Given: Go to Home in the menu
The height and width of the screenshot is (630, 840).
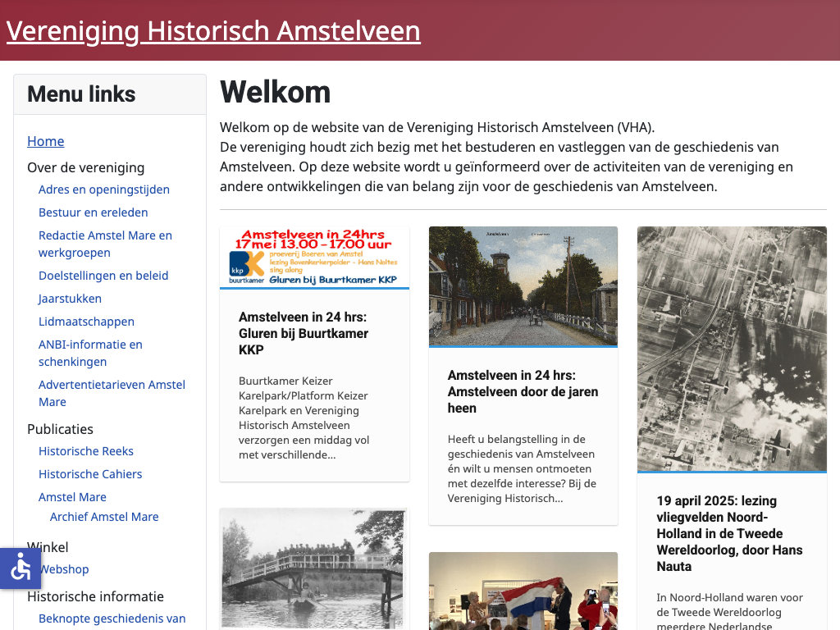Looking at the screenshot, I should pos(46,141).
